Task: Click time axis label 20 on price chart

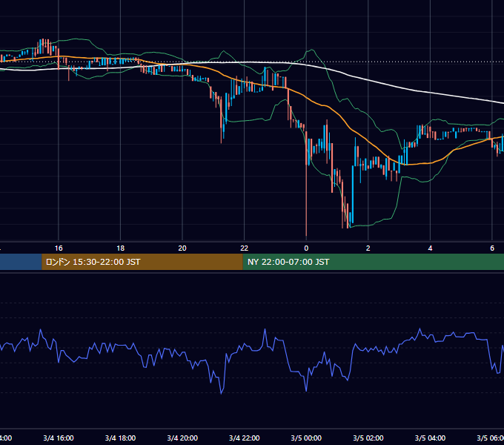Action: tap(182, 248)
